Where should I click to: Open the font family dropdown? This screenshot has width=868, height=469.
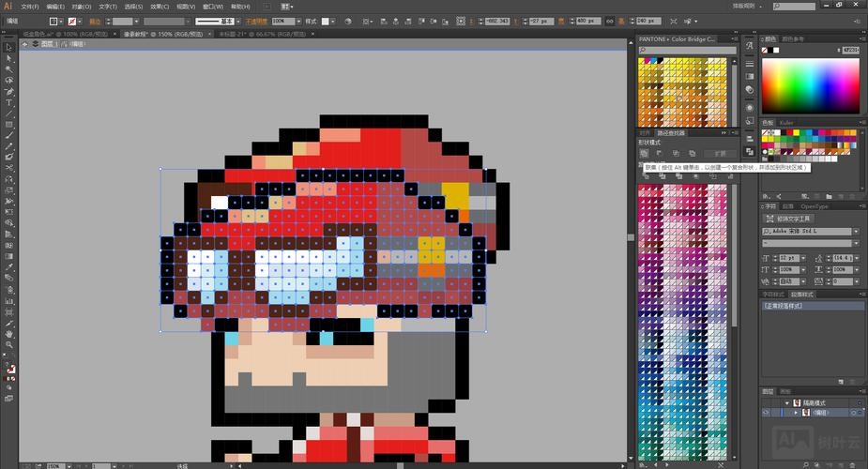point(857,232)
